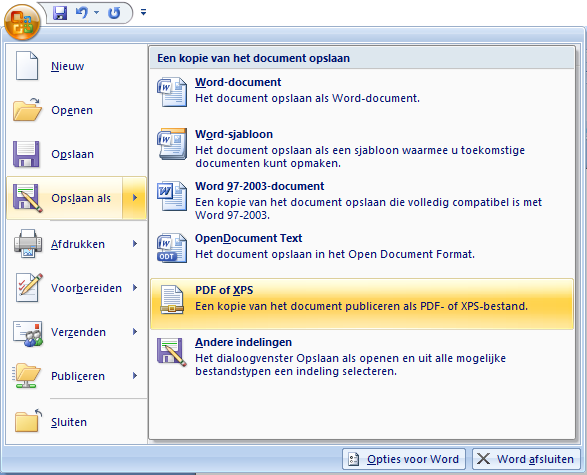Viewport: 587px width, 475px height.
Task: Expand the Afdrukken submenu arrow
Action: pyautogui.click(x=135, y=244)
